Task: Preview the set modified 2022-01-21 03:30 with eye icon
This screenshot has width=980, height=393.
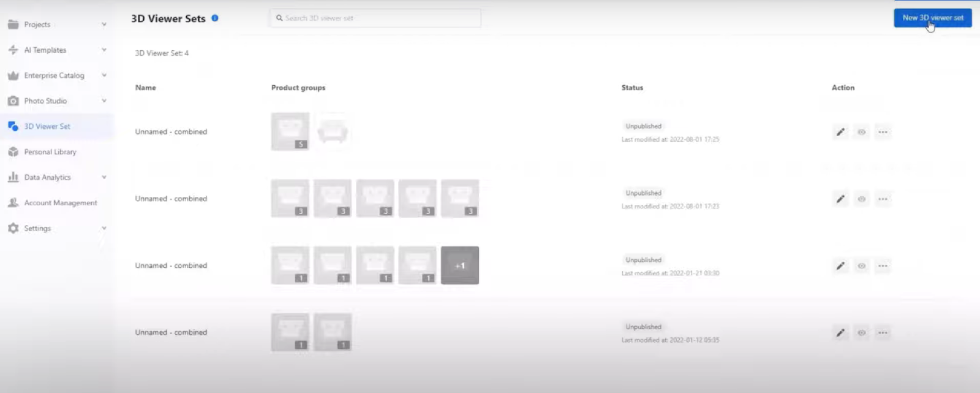Action: tap(862, 265)
